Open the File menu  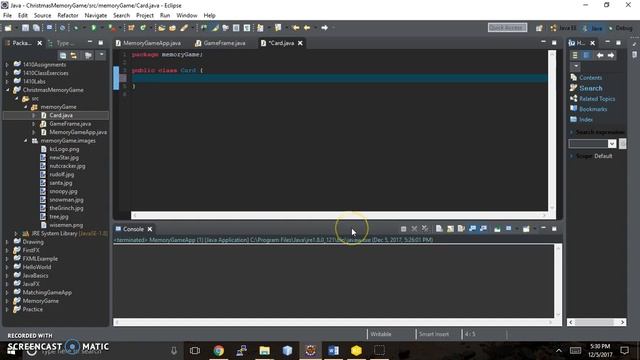coord(7,16)
